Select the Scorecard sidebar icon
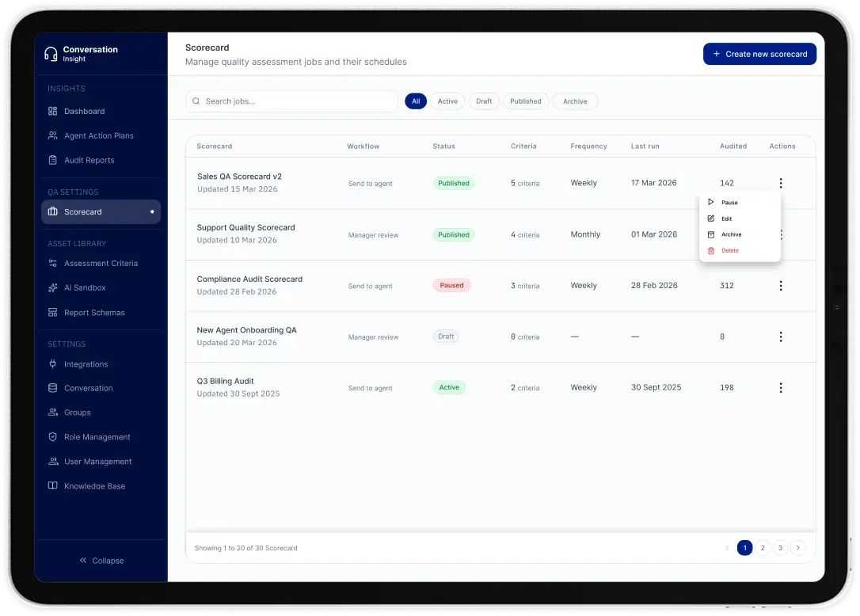Image resolution: width=860 pixels, height=616 pixels. pos(52,211)
